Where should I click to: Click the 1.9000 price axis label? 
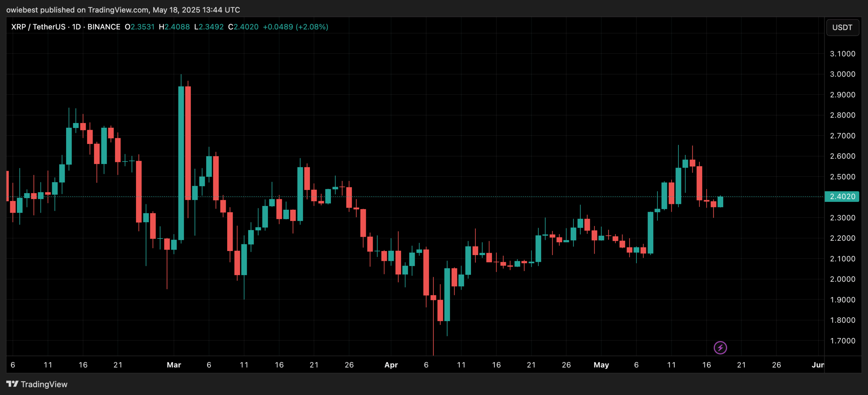(x=843, y=299)
